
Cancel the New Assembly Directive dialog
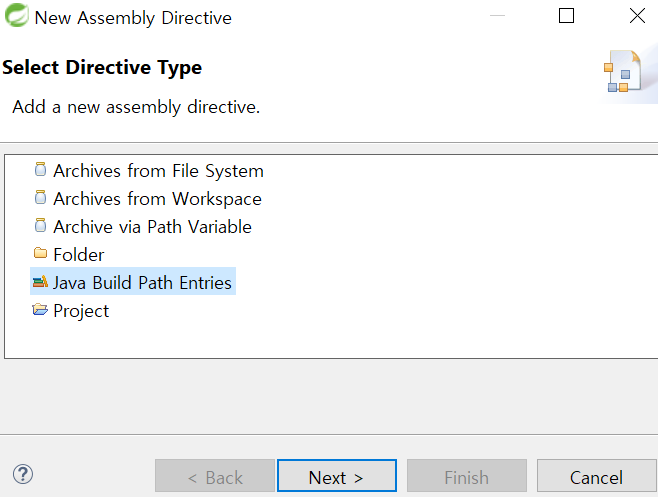[596, 476]
